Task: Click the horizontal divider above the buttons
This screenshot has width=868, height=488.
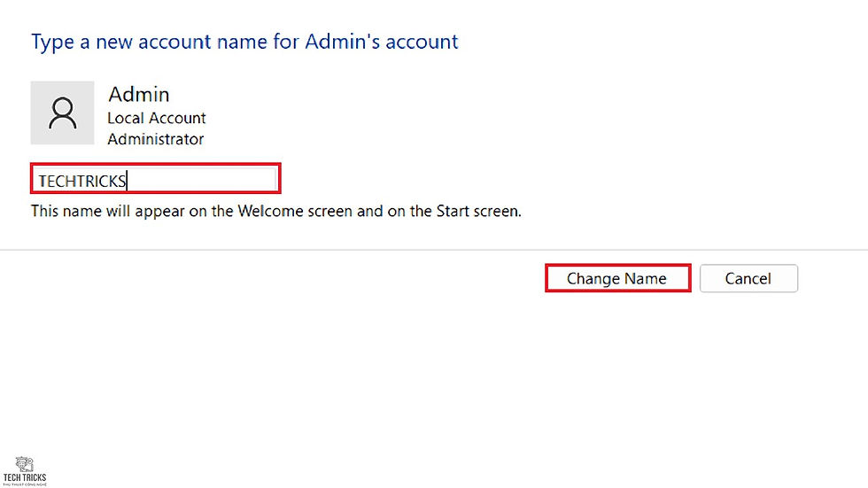Action: pyautogui.click(x=434, y=250)
